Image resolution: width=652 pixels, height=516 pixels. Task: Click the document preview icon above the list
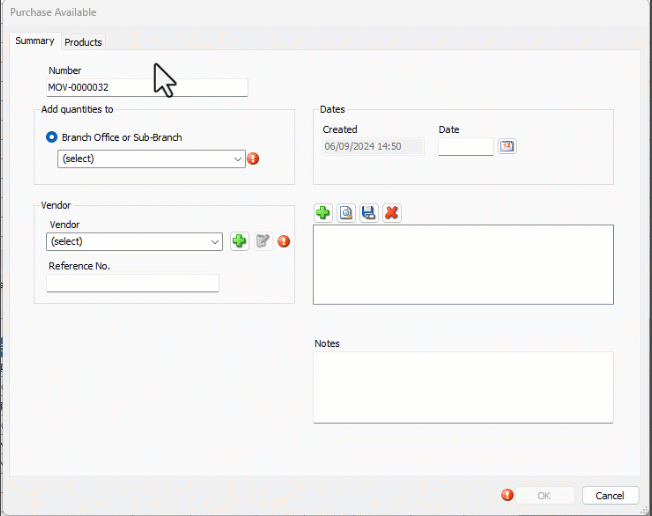(346, 213)
